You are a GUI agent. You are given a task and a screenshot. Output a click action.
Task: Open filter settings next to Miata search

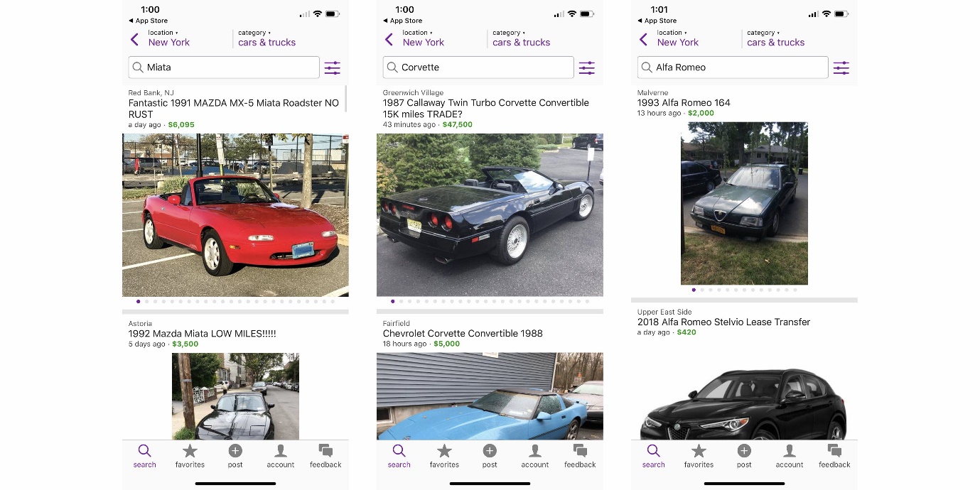[x=332, y=68]
